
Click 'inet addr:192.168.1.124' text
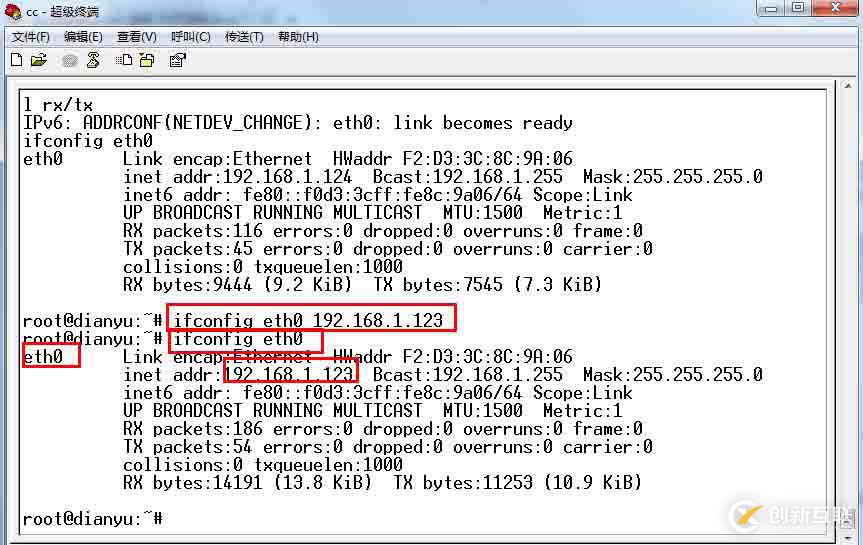coord(238,177)
